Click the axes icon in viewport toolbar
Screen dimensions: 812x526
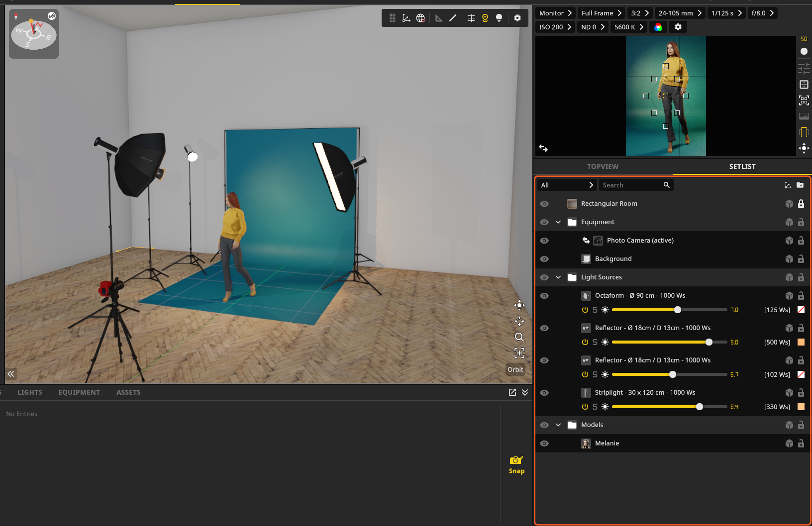(406, 18)
